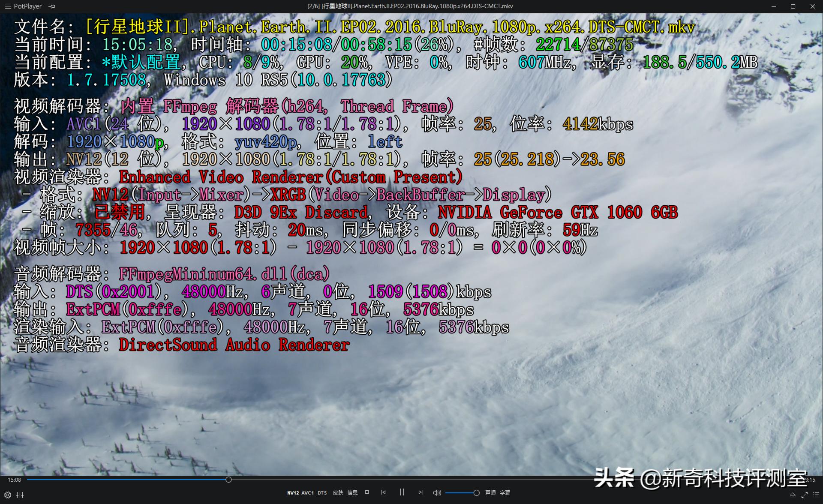Screen dimensions: 823x504
Task: Open the equalizer control panel icon
Action: 20,495
